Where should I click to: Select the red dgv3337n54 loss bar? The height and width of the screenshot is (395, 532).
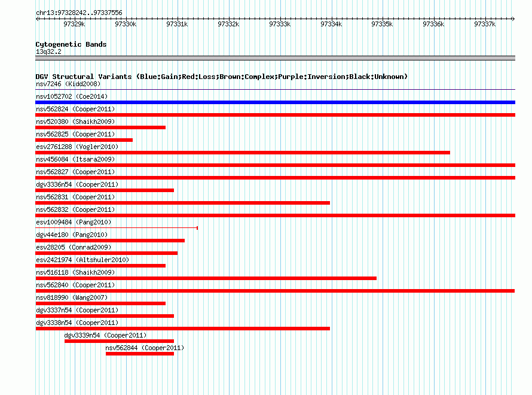[x=105, y=316]
